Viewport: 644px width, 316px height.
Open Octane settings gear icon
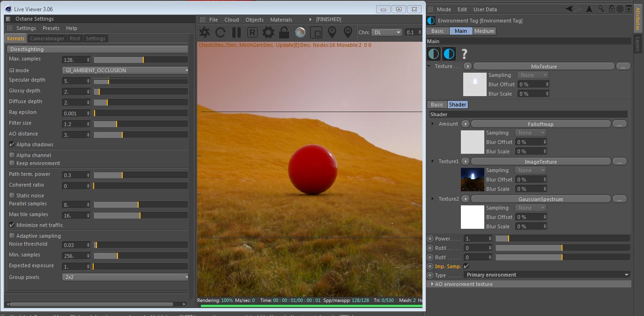268,32
